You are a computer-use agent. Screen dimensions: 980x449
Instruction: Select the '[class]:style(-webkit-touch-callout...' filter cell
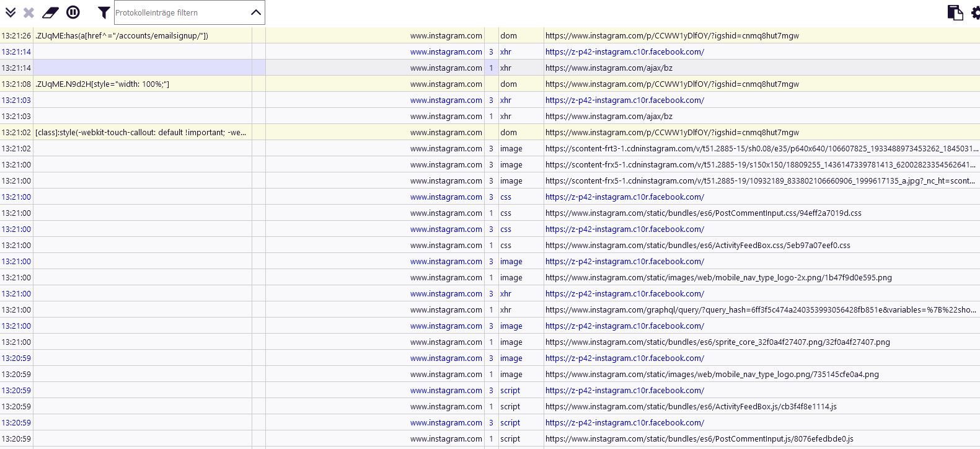click(143, 132)
